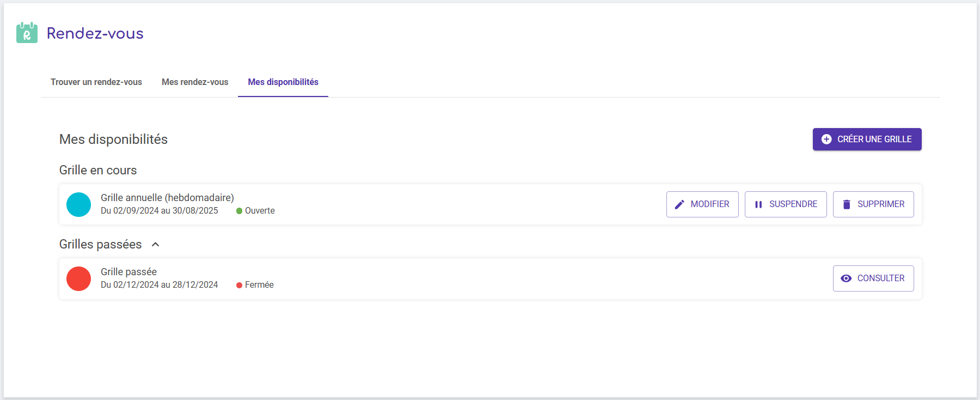Collapse the Grilles passées chevron
The height and width of the screenshot is (400, 980).
tap(156, 245)
